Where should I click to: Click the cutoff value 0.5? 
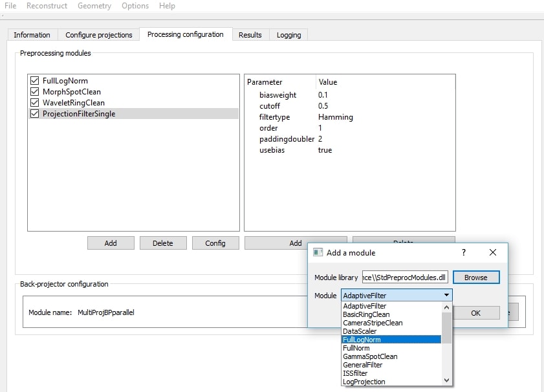click(323, 106)
